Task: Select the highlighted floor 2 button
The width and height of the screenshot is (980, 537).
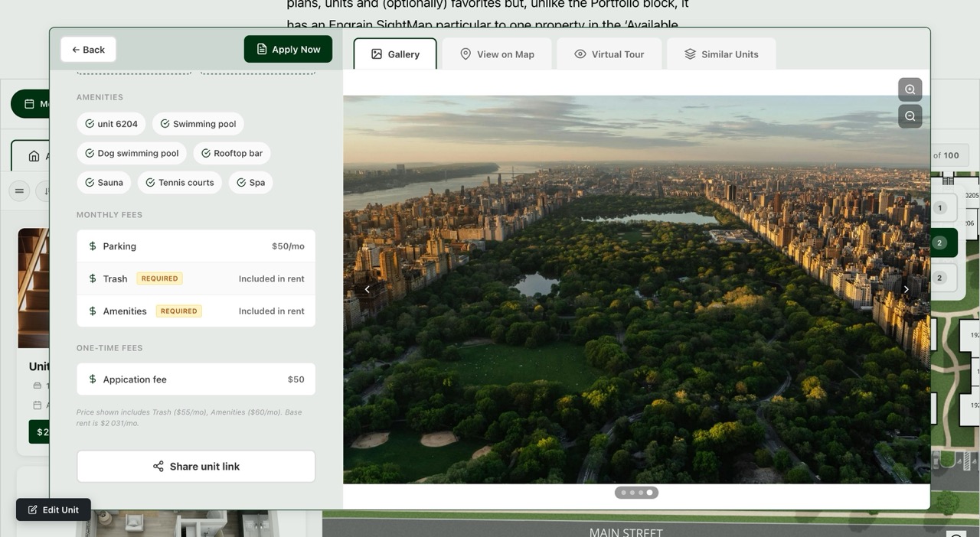Action: coord(939,243)
